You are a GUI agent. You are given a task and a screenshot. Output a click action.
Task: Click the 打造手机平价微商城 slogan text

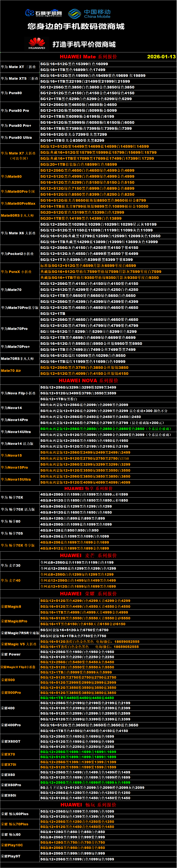pos(84,44)
